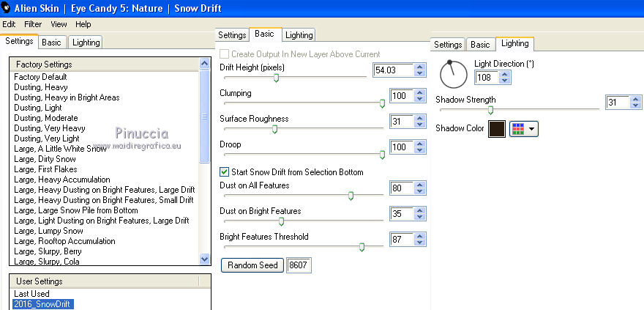The width and height of the screenshot is (644, 310).
Task: Click the Droop slider handle
Action: 382,155
